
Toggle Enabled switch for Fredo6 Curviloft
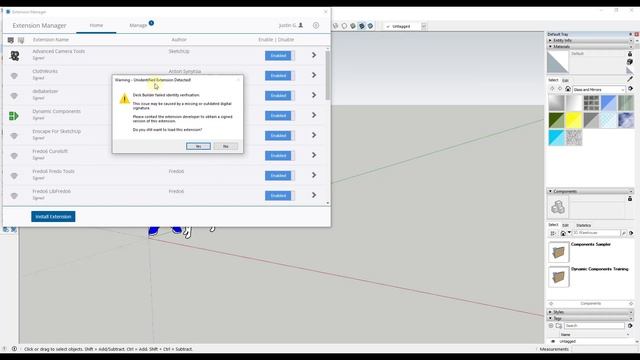pos(280,156)
